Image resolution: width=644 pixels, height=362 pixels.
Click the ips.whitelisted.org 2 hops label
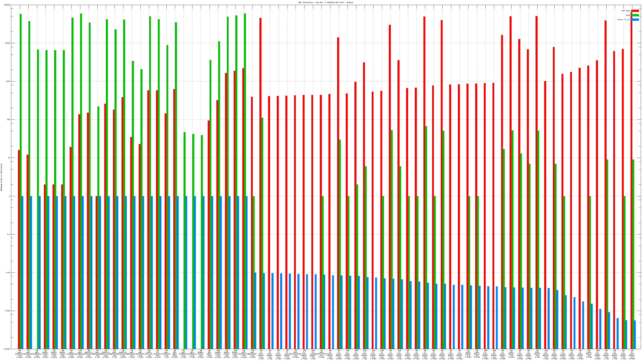296,354
